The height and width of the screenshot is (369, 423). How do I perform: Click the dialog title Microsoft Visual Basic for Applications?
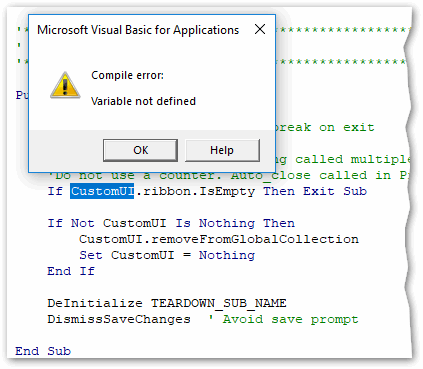click(x=138, y=30)
